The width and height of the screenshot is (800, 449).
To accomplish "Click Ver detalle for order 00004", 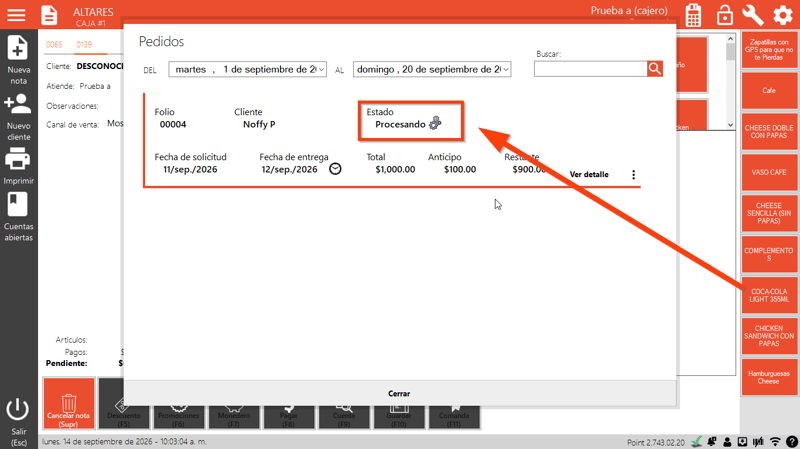I will pyautogui.click(x=589, y=174).
